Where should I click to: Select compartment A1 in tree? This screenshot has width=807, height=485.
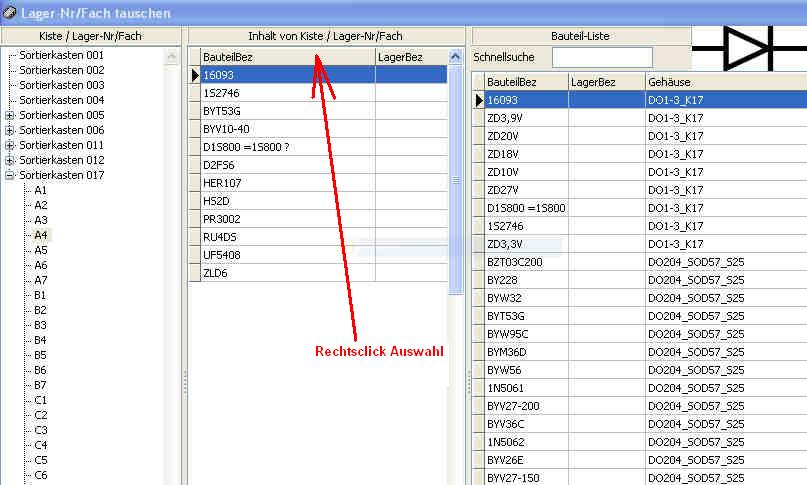point(41,190)
